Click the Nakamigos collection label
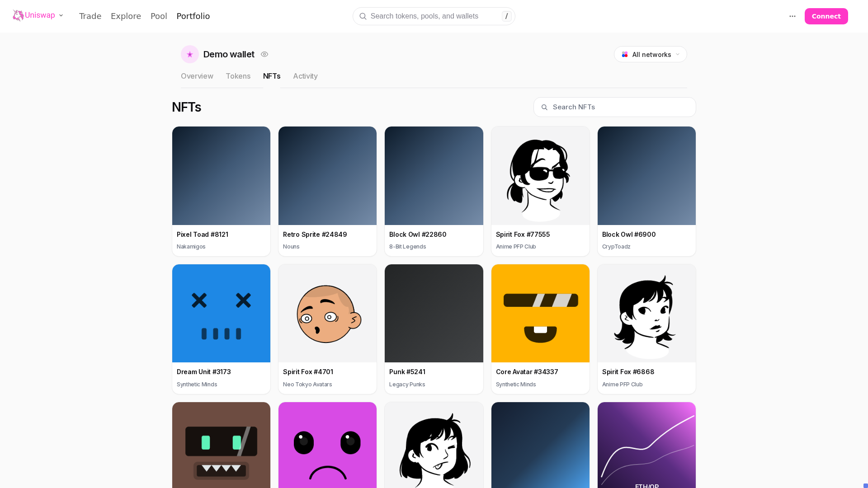 tap(191, 247)
